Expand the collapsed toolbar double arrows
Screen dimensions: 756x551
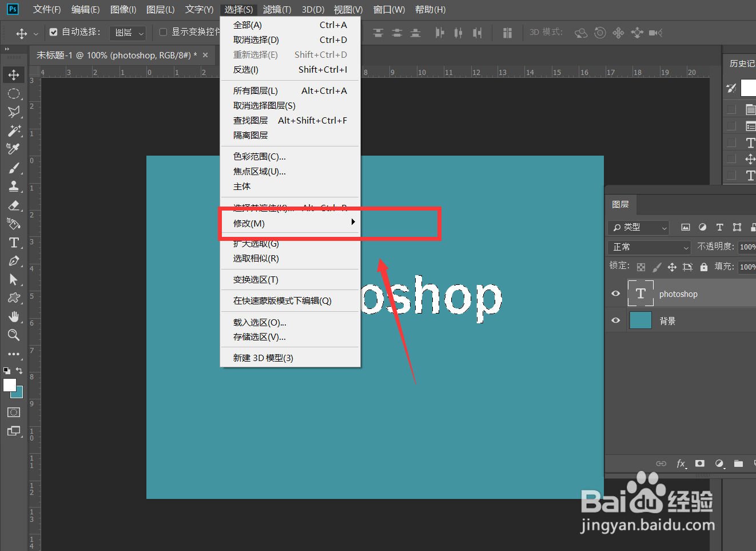pyautogui.click(x=7, y=49)
